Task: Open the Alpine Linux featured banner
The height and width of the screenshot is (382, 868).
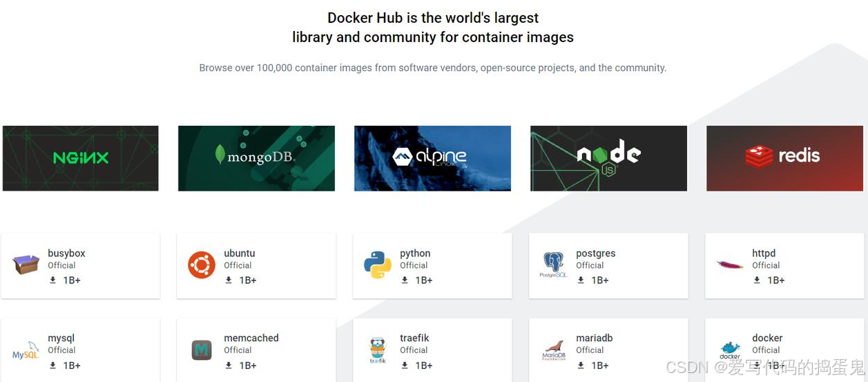Action: click(x=432, y=158)
